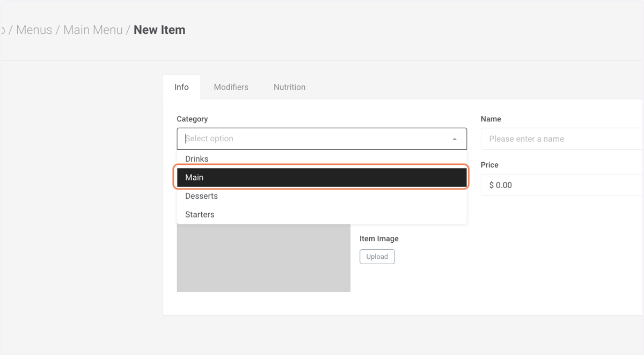
Task: Choose Main from the category list
Action: point(322,177)
